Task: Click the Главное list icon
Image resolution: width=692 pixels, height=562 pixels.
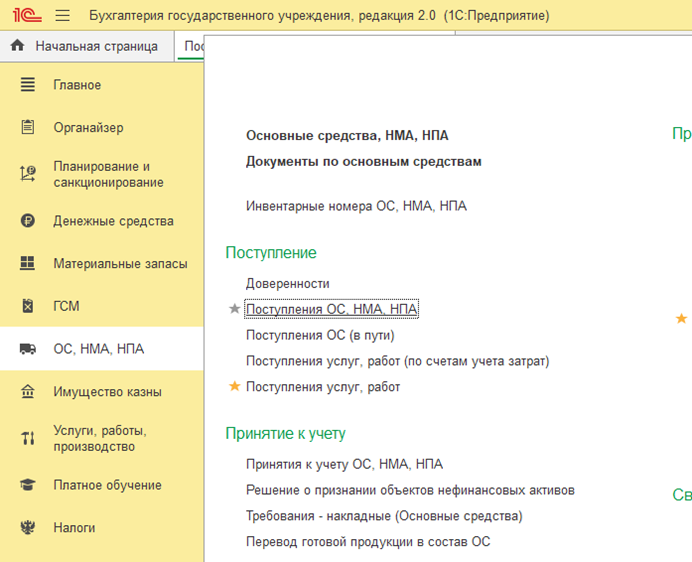Action: click(27, 84)
